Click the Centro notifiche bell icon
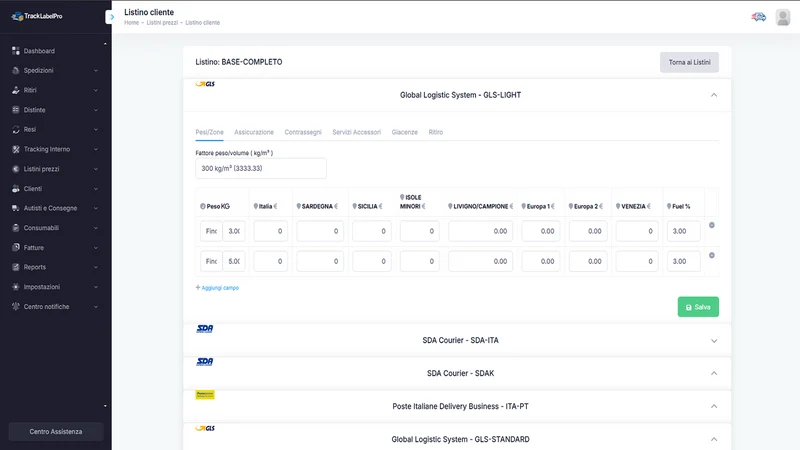 16,307
